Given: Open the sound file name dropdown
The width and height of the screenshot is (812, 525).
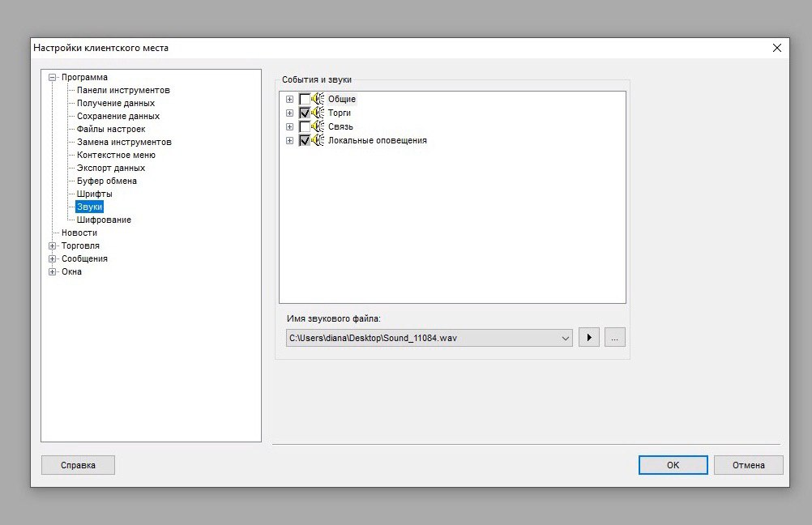Looking at the screenshot, I should (565, 338).
